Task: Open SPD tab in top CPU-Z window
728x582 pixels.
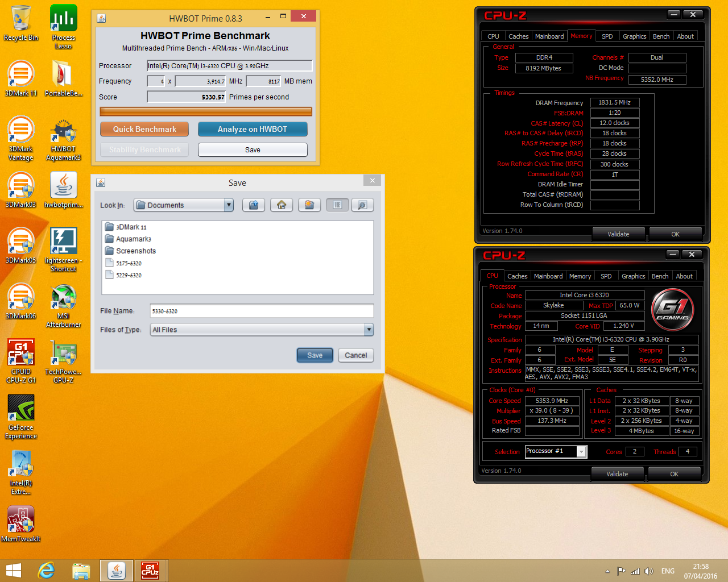Action: [x=607, y=36]
